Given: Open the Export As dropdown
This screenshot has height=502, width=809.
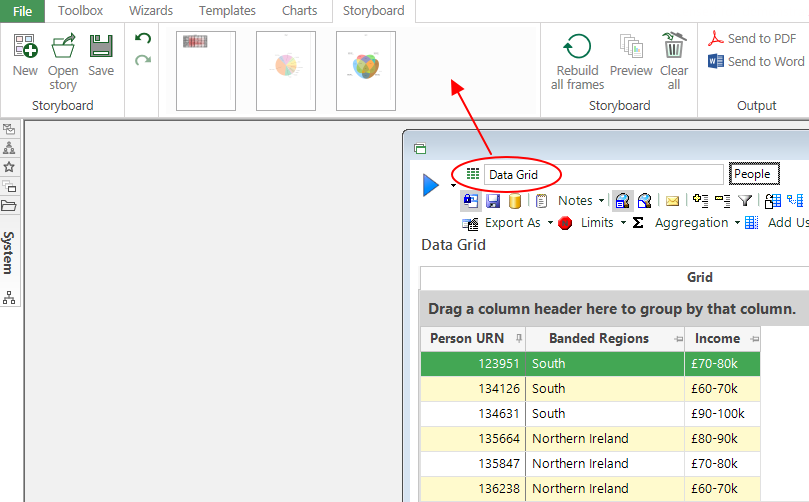Looking at the screenshot, I should coord(551,223).
